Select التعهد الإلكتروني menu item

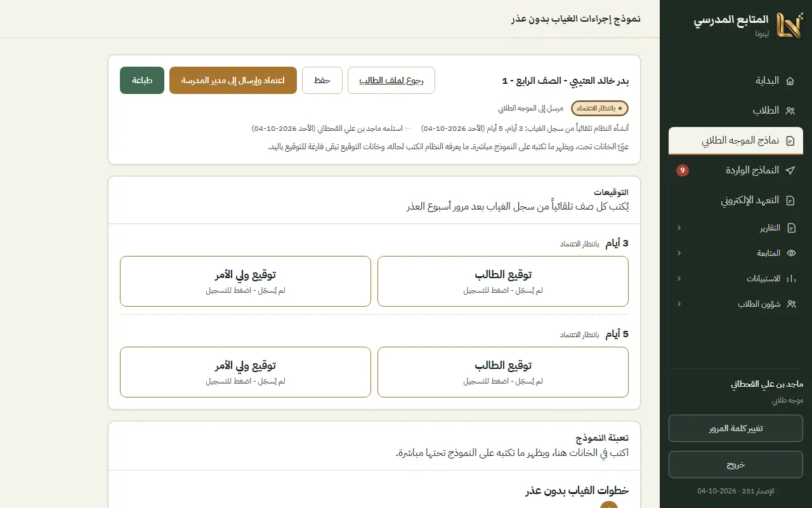click(736, 200)
